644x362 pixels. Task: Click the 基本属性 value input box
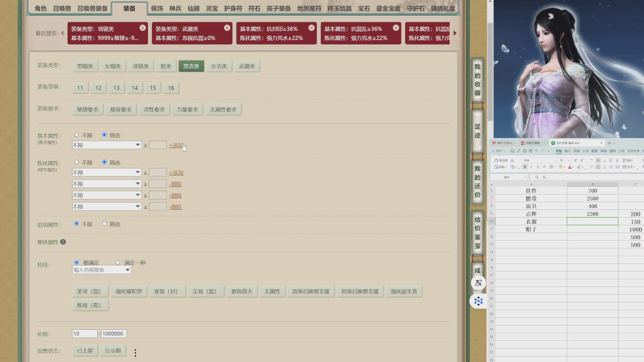[x=158, y=145]
